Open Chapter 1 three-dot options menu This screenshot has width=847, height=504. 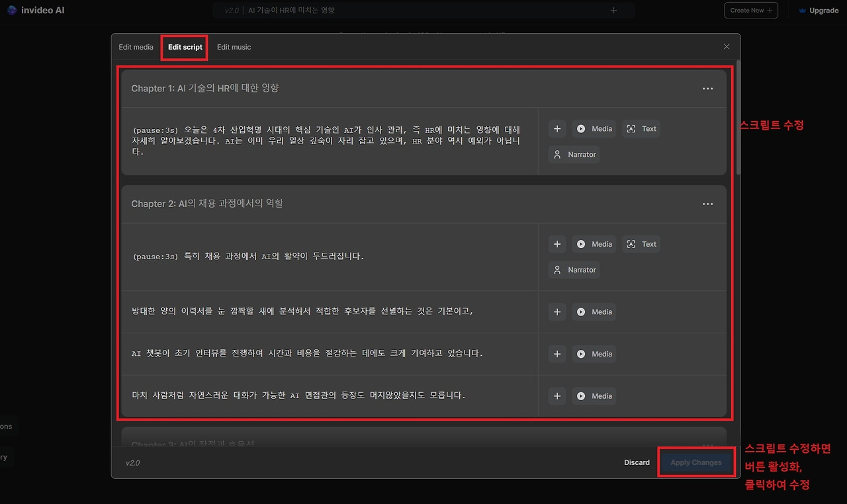[707, 89]
